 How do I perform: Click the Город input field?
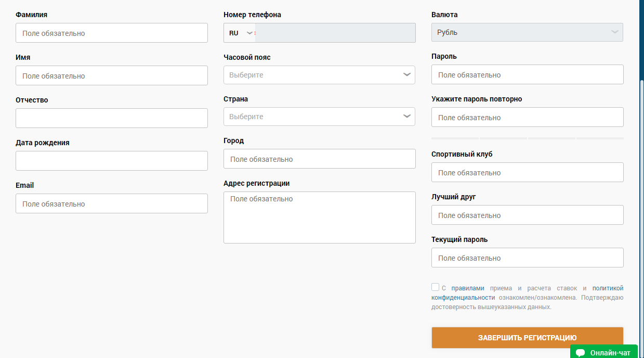320,159
